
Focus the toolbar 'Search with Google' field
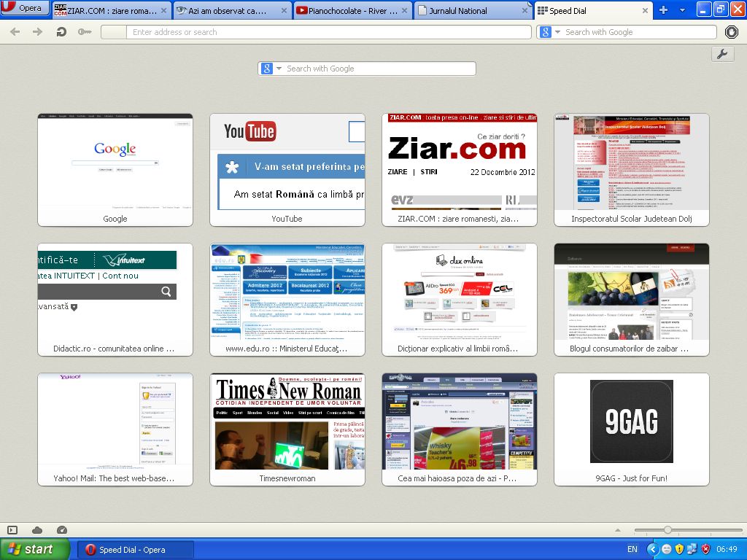click(639, 32)
